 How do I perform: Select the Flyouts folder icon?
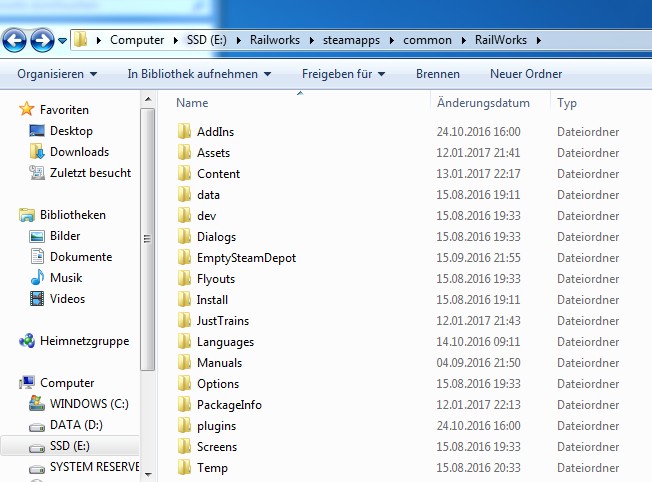pyautogui.click(x=184, y=278)
